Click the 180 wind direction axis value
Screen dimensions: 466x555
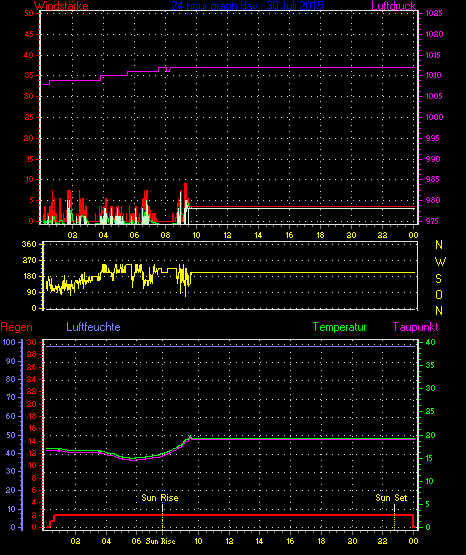pos(29,276)
